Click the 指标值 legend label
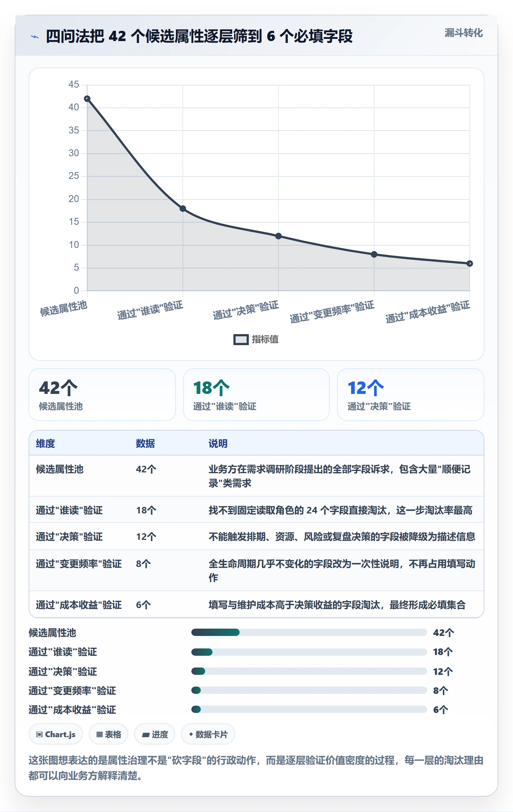Viewport: 513px width, 812px height. point(265,340)
